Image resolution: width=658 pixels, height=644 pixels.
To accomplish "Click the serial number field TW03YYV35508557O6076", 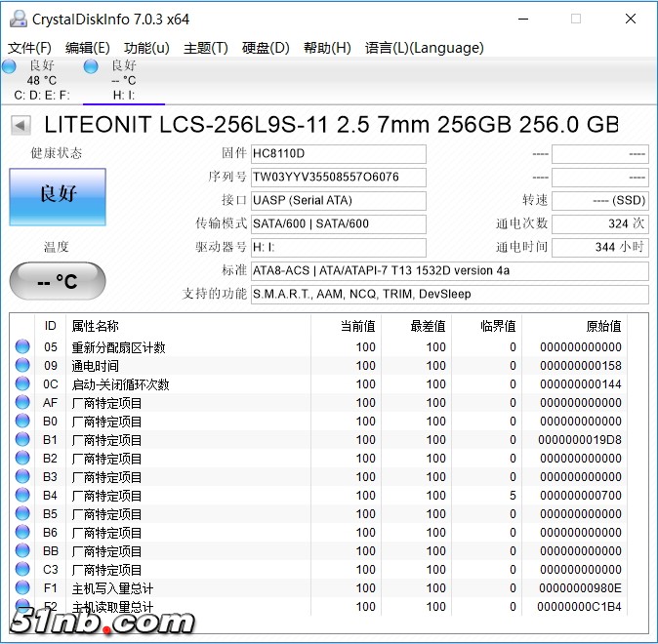I will point(338,178).
